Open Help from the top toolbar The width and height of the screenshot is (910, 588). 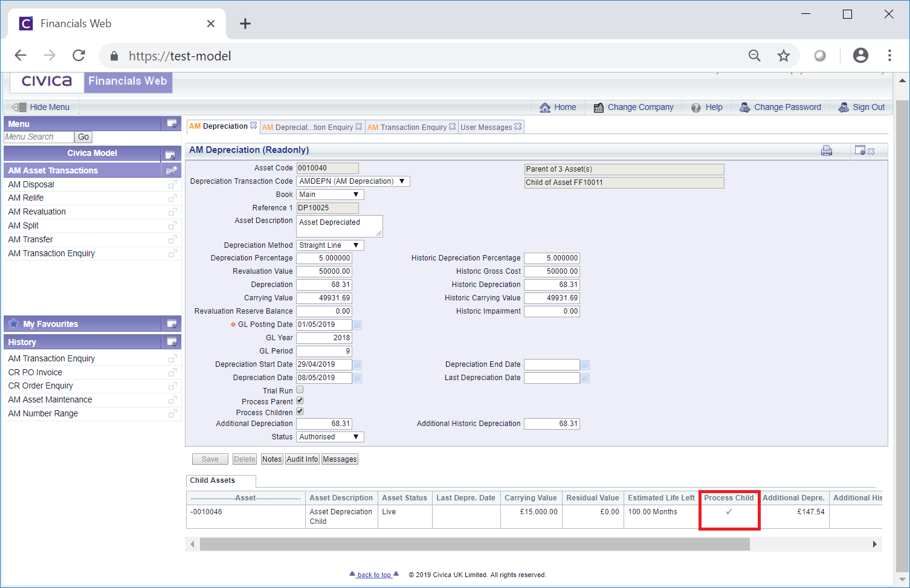[x=707, y=107]
